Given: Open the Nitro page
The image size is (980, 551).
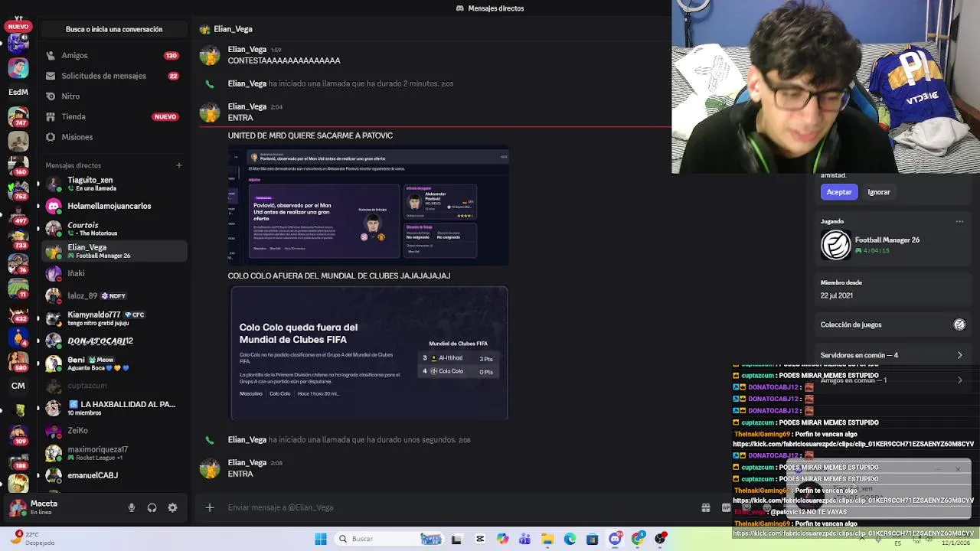Looking at the screenshot, I should pyautogui.click(x=113, y=96).
